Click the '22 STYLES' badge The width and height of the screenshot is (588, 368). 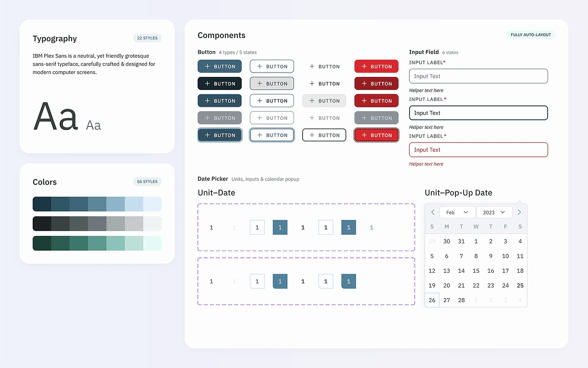pyautogui.click(x=147, y=38)
